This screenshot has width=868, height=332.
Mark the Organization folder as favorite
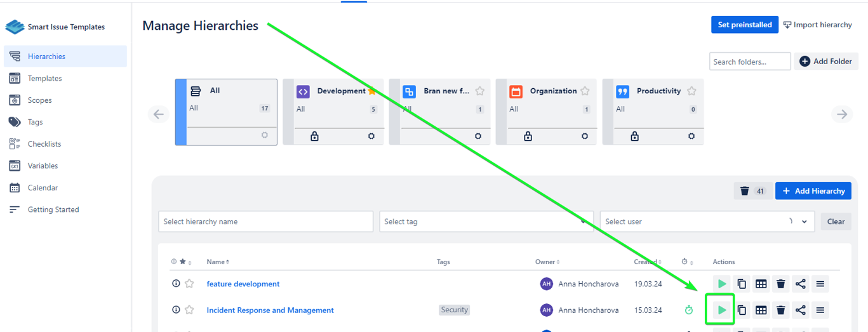[585, 91]
